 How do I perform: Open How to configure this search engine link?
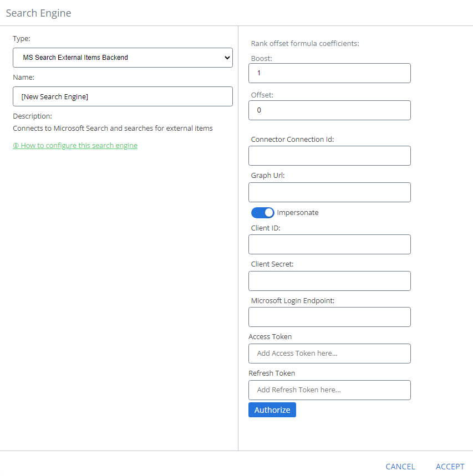coord(79,146)
